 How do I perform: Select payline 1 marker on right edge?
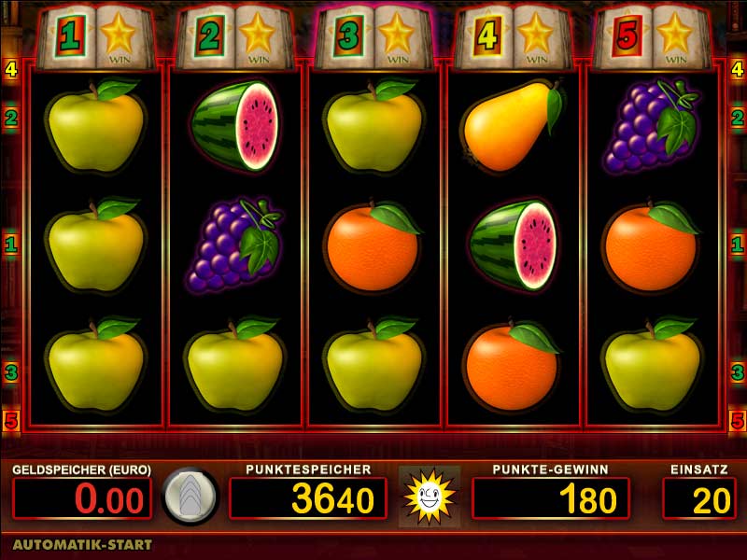click(x=737, y=245)
